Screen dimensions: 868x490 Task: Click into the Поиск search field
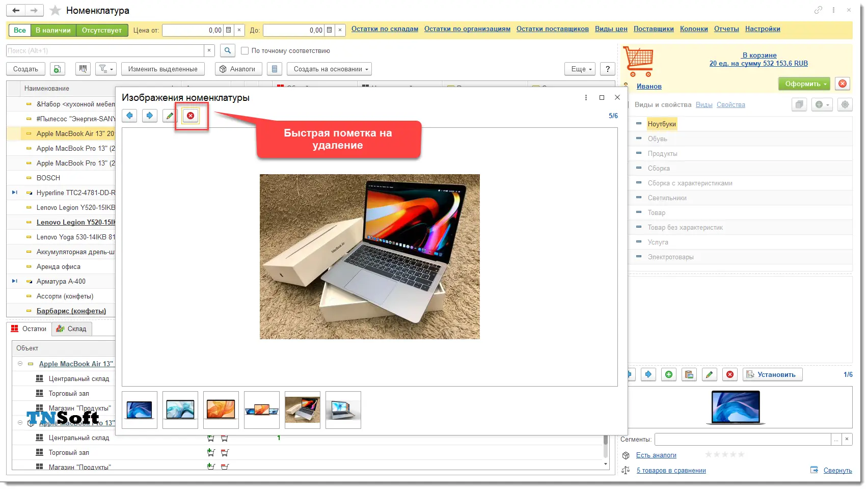[x=105, y=50]
